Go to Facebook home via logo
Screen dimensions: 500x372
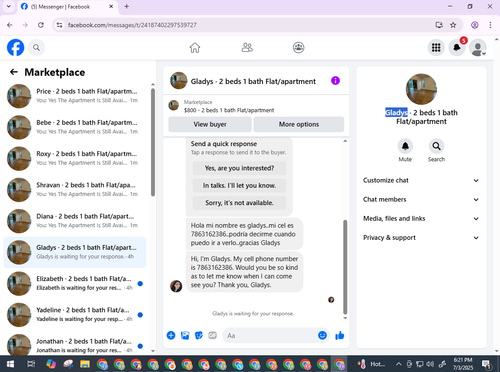[16, 48]
